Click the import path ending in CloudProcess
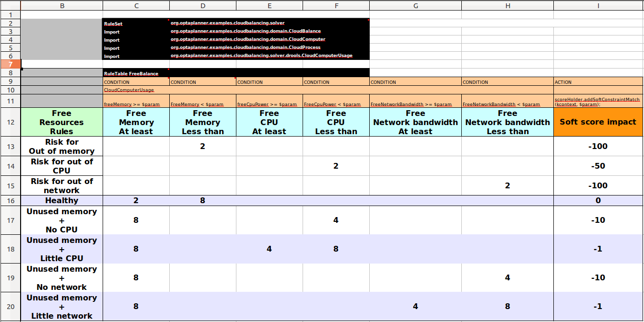 pyautogui.click(x=245, y=47)
